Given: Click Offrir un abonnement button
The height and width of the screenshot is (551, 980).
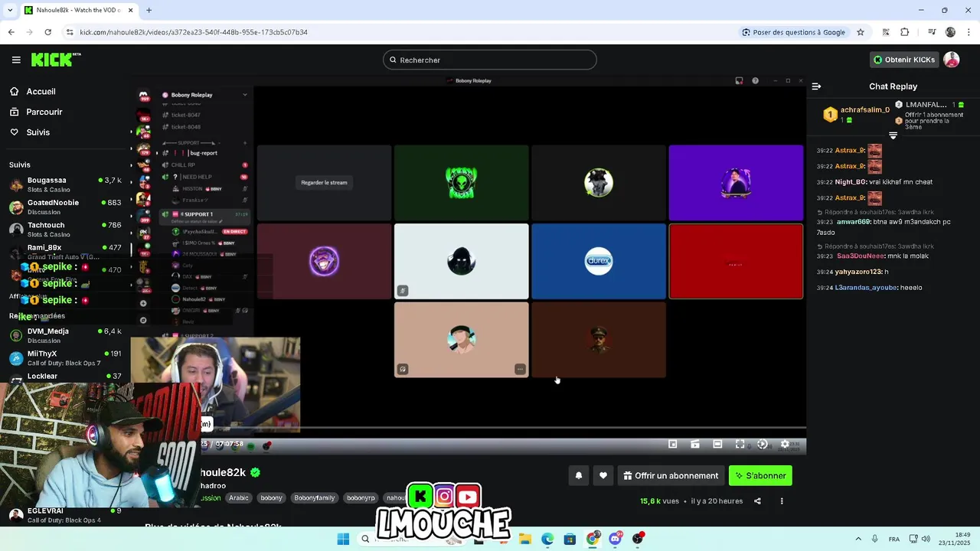Looking at the screenshot, I should click(671, 475).
